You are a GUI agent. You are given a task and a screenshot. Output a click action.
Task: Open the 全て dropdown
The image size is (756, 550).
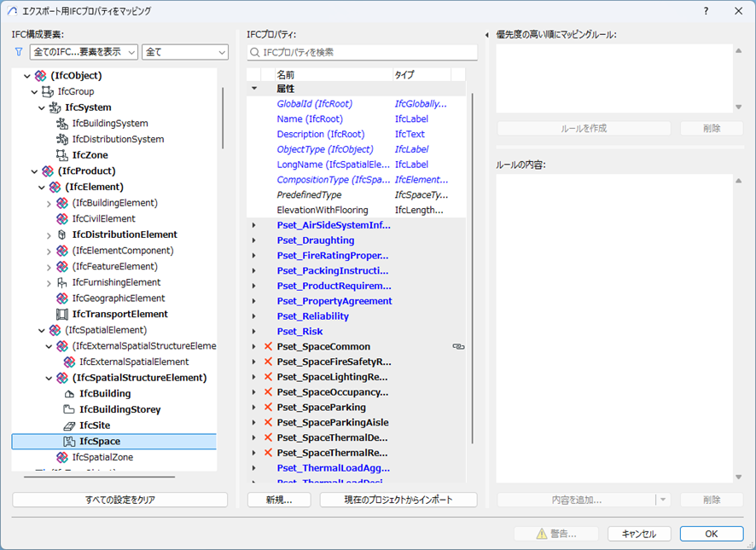tap(184, 52)
